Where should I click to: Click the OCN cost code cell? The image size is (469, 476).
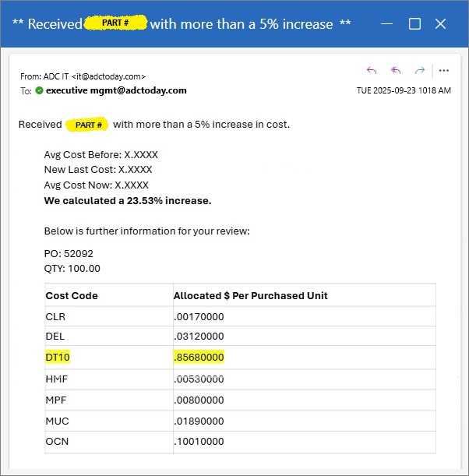click(57, 442)
